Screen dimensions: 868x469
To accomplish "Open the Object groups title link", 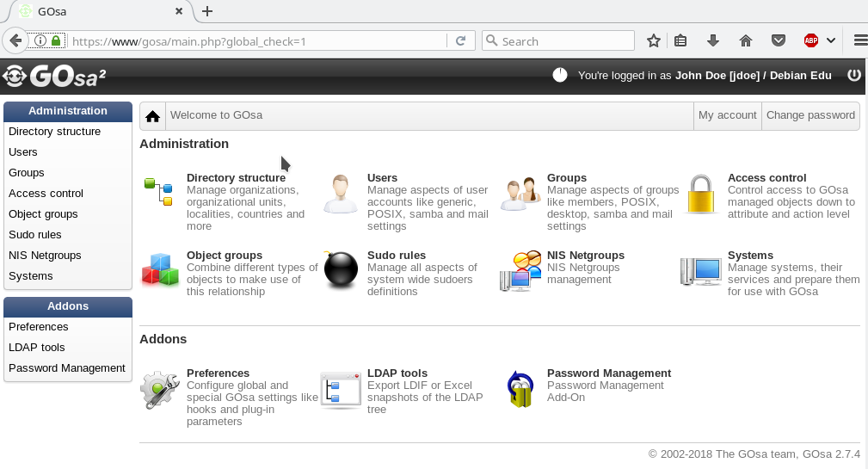I will tap(225, 256).
